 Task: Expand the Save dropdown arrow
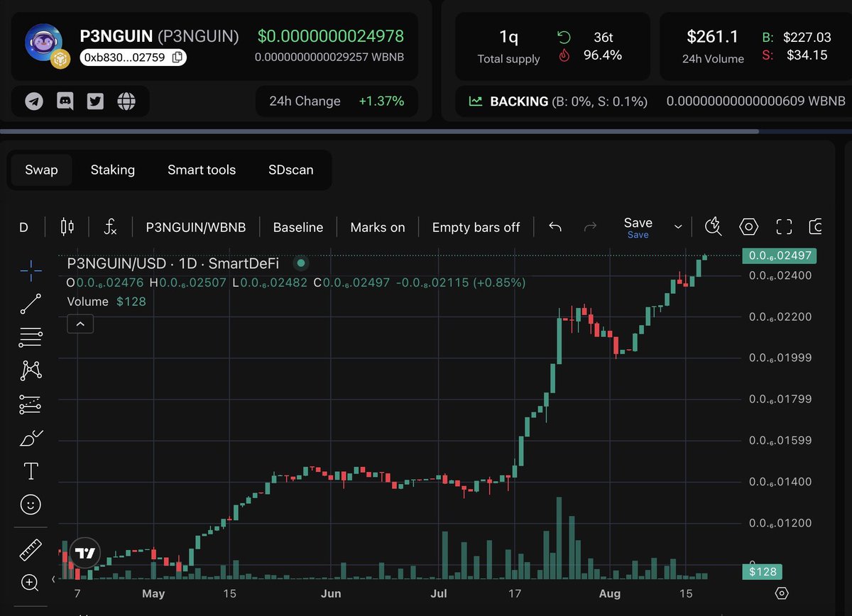click(677, 226)
